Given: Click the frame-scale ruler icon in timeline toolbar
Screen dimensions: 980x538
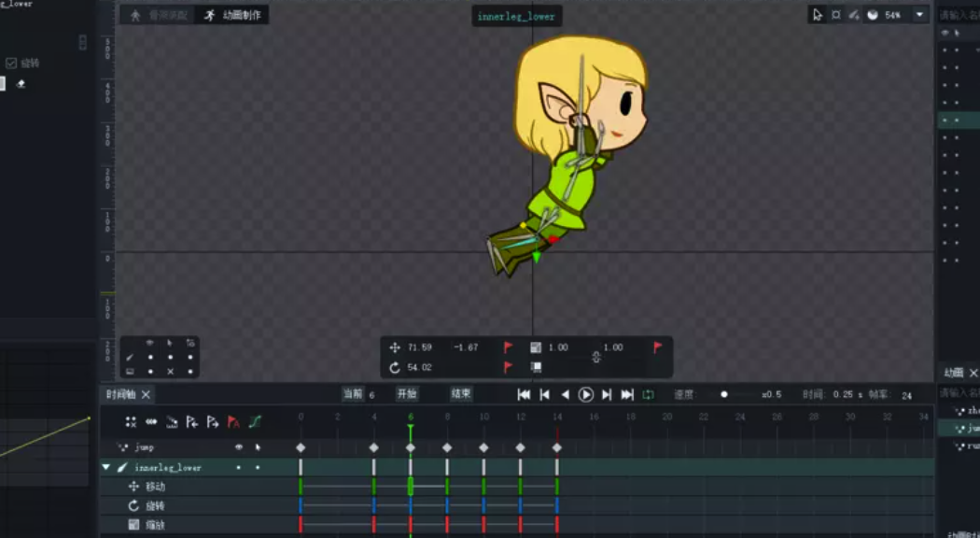Looking at the screenshot, I should (172, 422).
